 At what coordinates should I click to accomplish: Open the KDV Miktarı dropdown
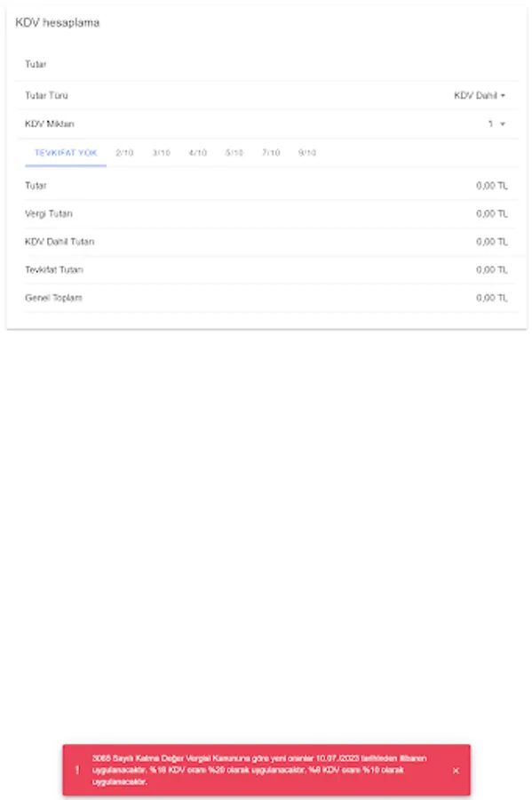494,124
